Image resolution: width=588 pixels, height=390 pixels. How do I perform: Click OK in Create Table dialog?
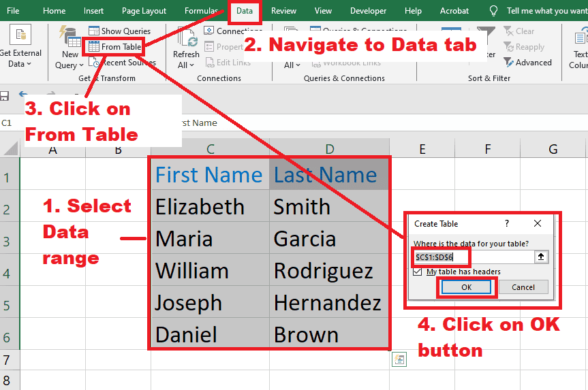pyautogui.click(x=467, y=287)
